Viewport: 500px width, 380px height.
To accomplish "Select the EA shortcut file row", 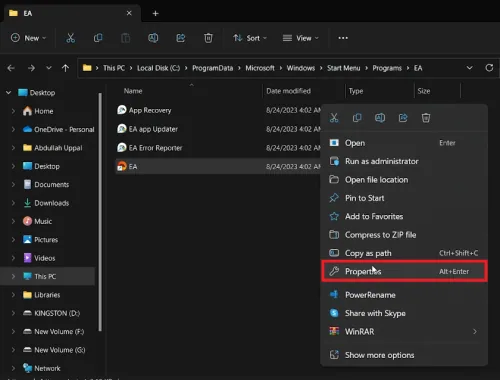I will tap(218, 166).
